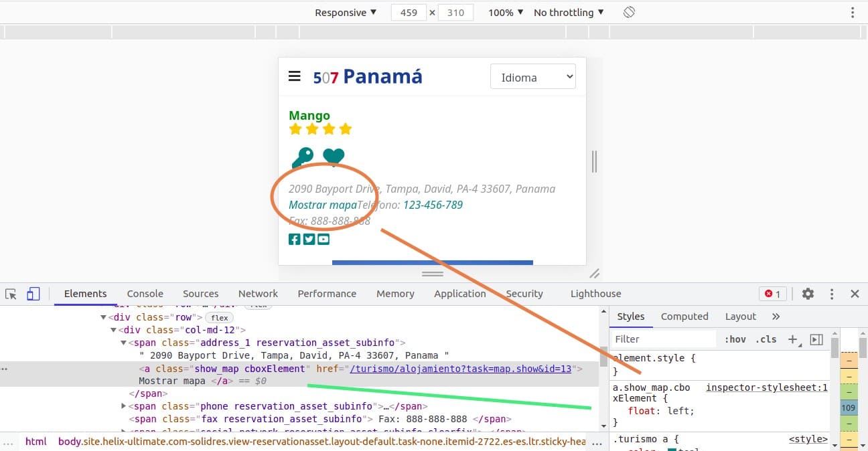
Task: Switch to the Console tab
Action: click(145, 294)
